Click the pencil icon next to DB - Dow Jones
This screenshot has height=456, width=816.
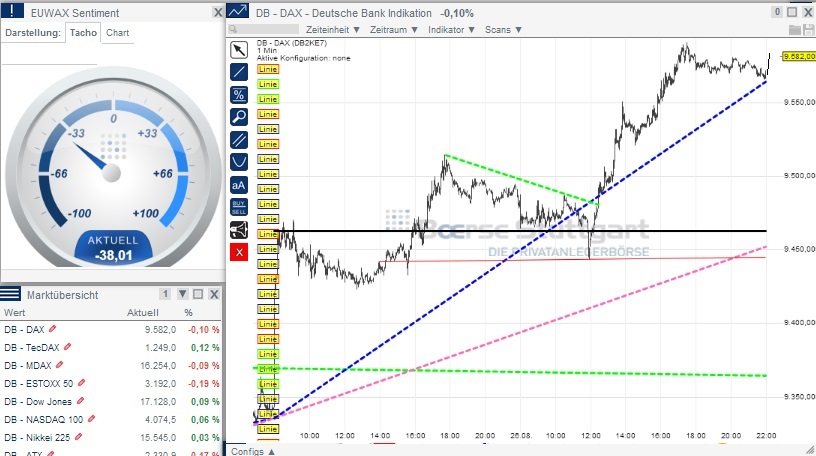click(x=80, y=401)
